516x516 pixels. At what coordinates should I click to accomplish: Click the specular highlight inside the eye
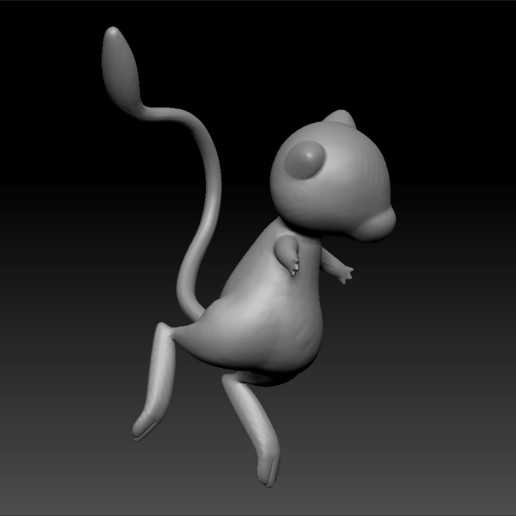pos(310,155)
